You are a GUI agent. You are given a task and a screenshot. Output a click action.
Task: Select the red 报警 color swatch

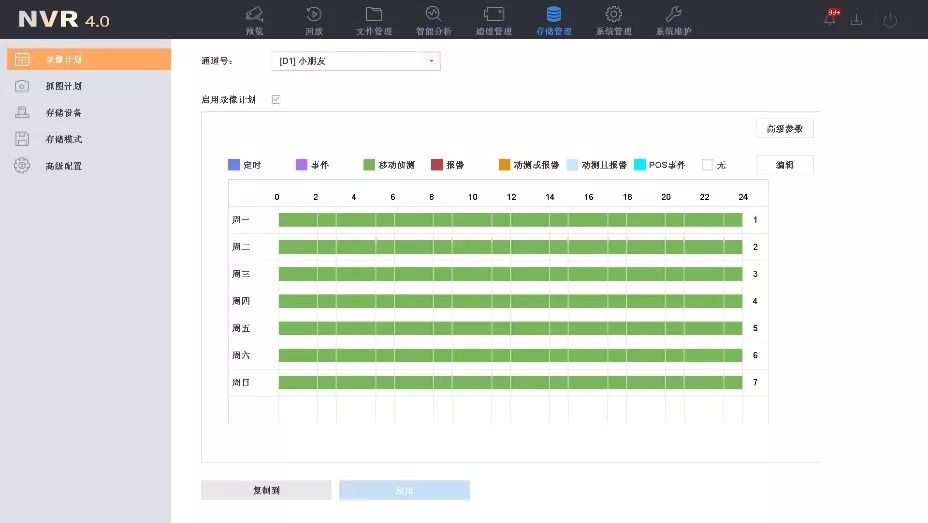tap(437, 164)
